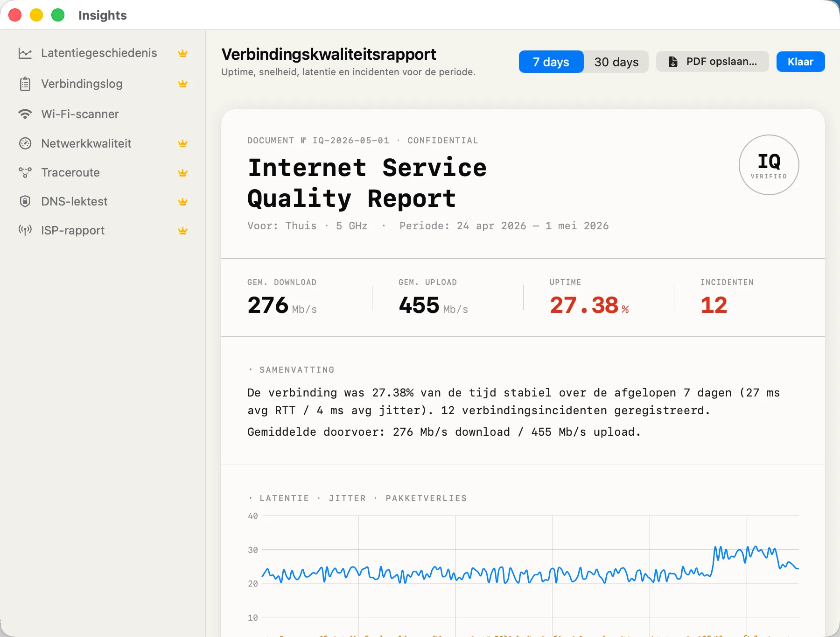Click the Verbindingslog clipboard icon
The width and height of the screenshot is (840, 637).
[25, 84]
